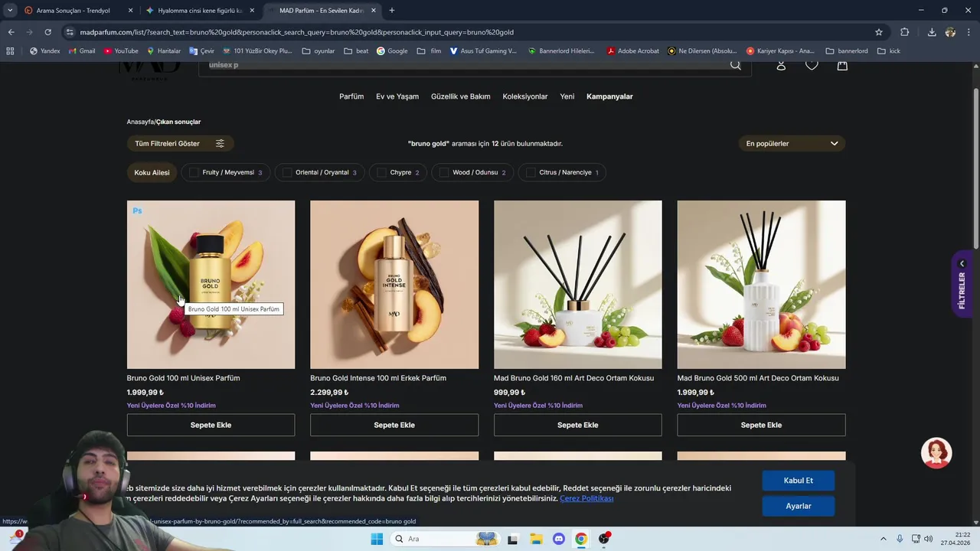Open the shopping bag cart icon
This screenshot has height=551, width=980.
pyautogui.click(x=842, y=65)
